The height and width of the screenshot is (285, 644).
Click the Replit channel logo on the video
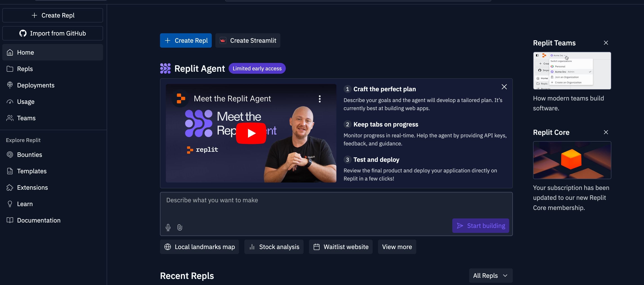coord(181,98)
